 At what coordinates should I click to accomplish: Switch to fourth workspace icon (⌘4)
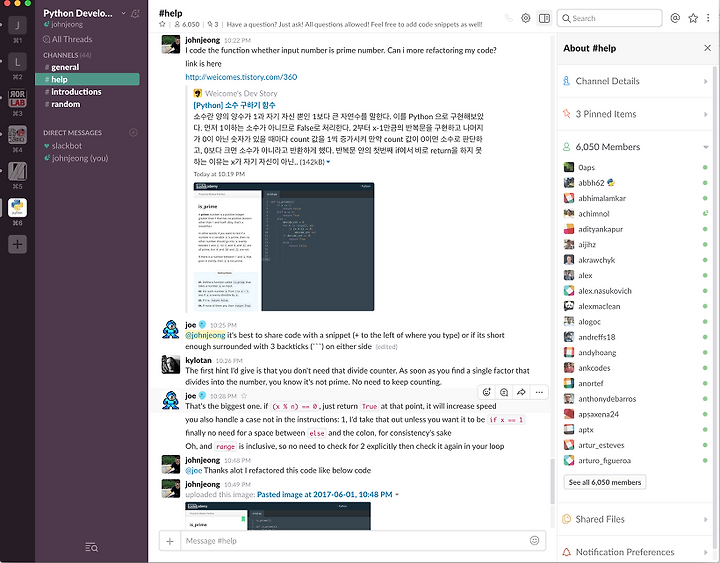[17, 135]
